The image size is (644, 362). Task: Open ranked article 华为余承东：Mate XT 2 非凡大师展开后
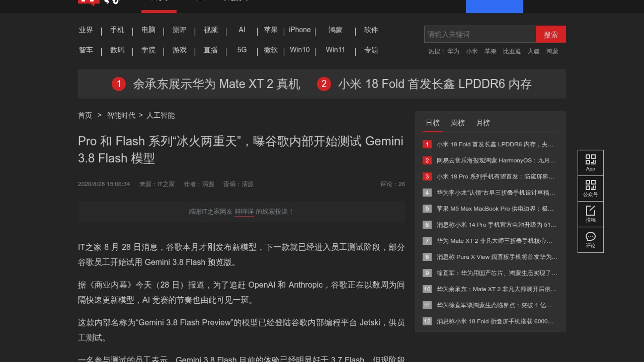(x=496, y=289)
